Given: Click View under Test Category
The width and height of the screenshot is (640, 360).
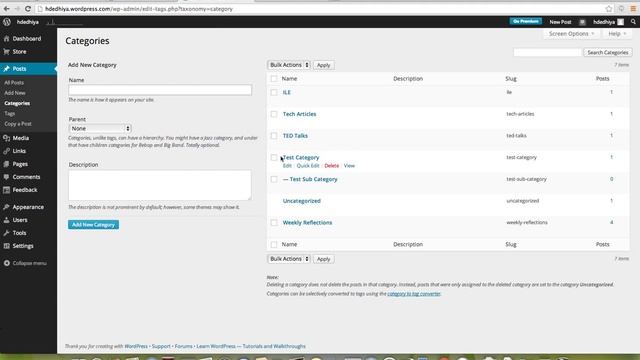Looking at the screenshot, I should [x=349, y=166].
